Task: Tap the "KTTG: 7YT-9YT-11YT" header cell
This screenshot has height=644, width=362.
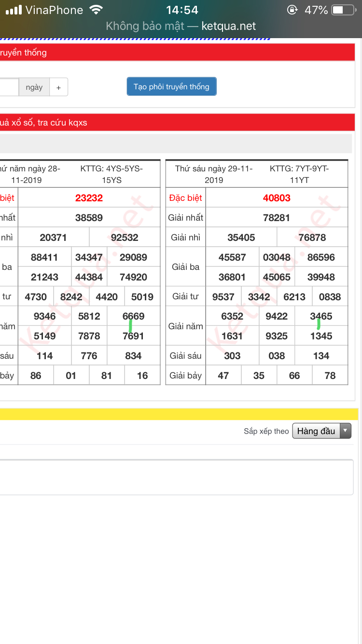Action: tap(299, 174)
